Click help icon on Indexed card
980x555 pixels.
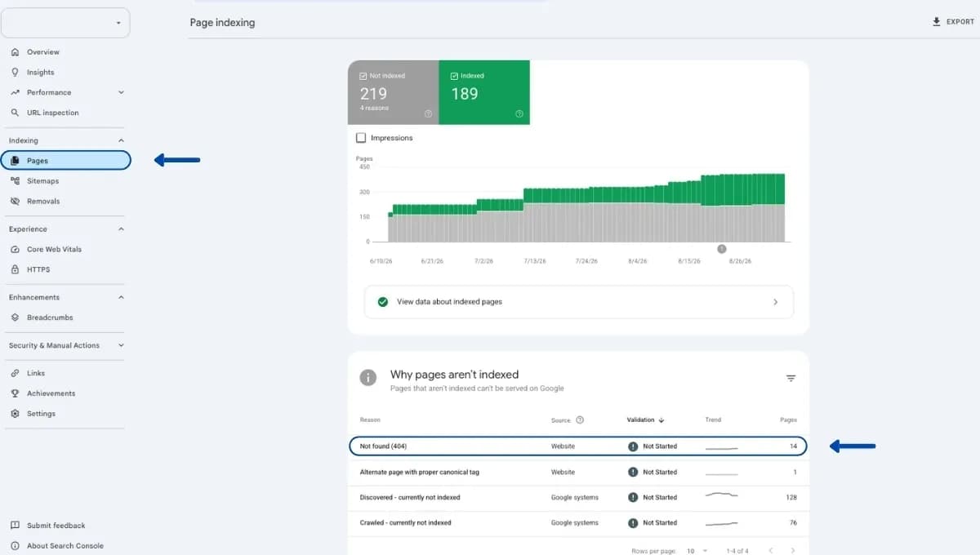click(519, 113)
